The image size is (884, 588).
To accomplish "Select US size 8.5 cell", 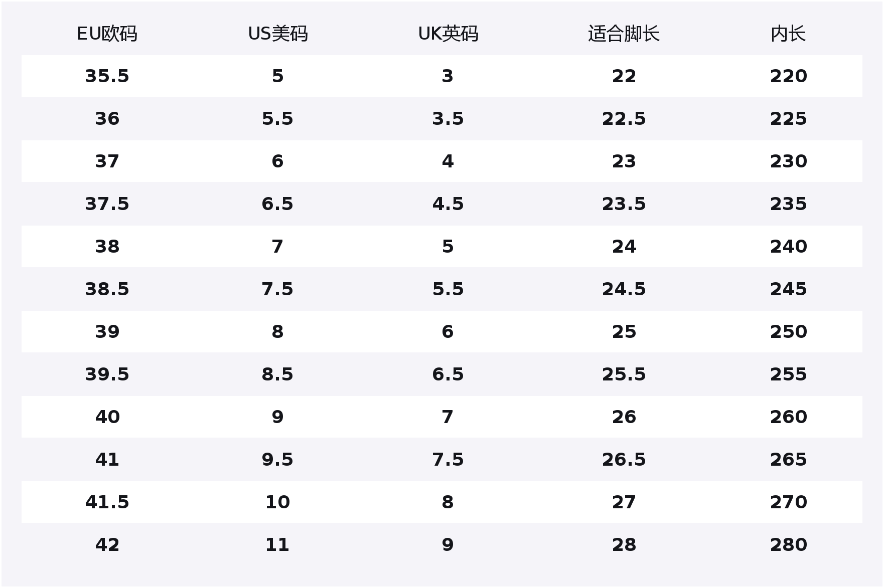I will pyautogui.click(x=277, y=374).
